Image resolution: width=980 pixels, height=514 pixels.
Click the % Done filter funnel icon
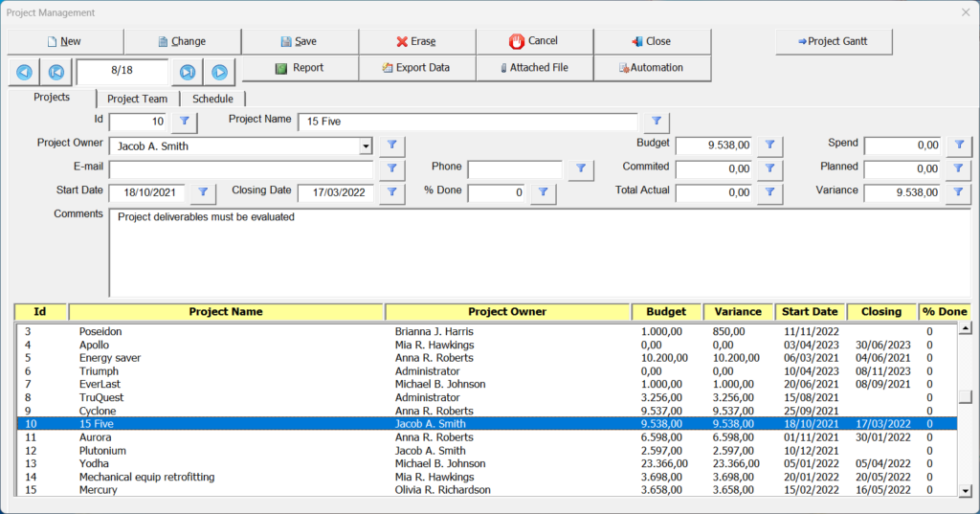click(x=544, y=192)
